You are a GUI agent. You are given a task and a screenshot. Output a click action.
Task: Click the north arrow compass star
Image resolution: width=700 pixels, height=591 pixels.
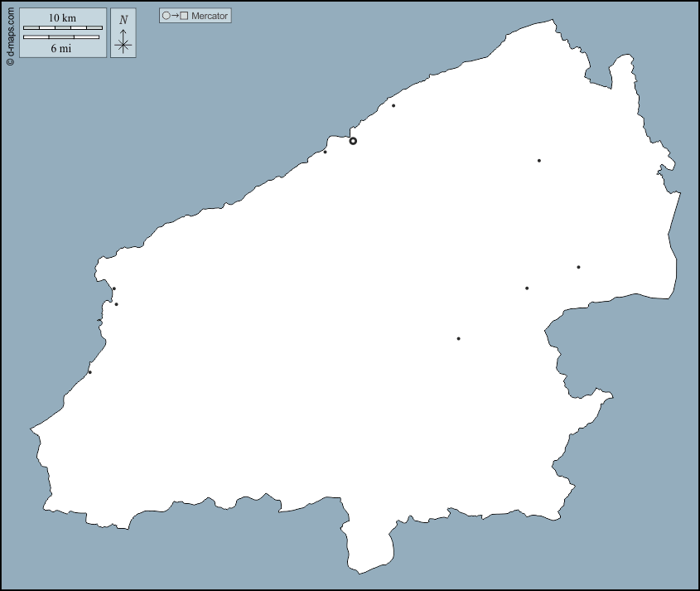tap(123, 45)
